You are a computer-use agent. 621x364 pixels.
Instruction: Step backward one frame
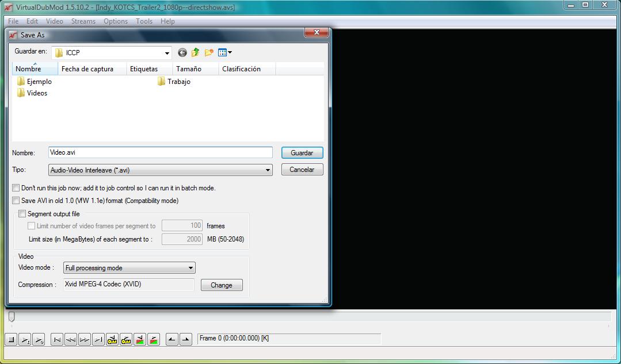click(71, 339)
